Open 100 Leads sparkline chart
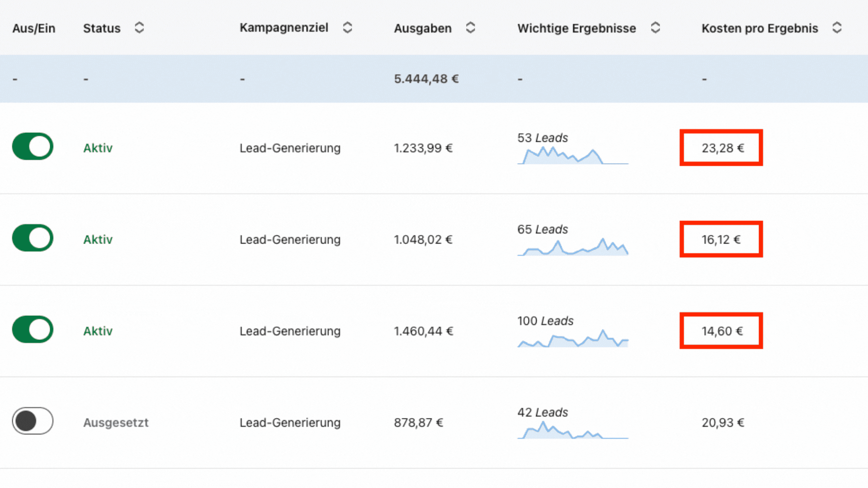The width and height of the screenshot is (868, 488). pos(572,339)
